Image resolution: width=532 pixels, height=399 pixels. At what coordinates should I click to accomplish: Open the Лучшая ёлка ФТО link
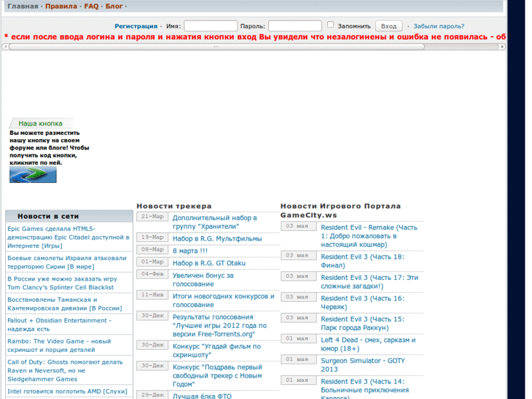click(x=202, y=396)
